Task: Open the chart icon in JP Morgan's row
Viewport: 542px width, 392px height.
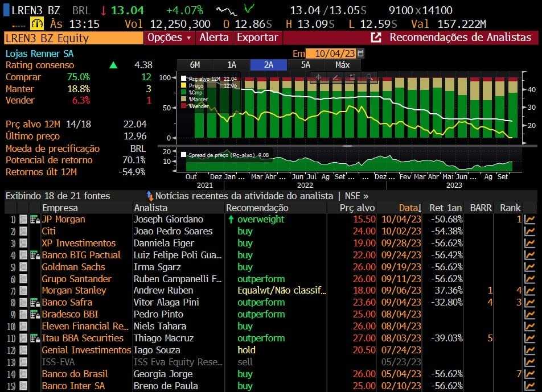Action: coord(529,219)
